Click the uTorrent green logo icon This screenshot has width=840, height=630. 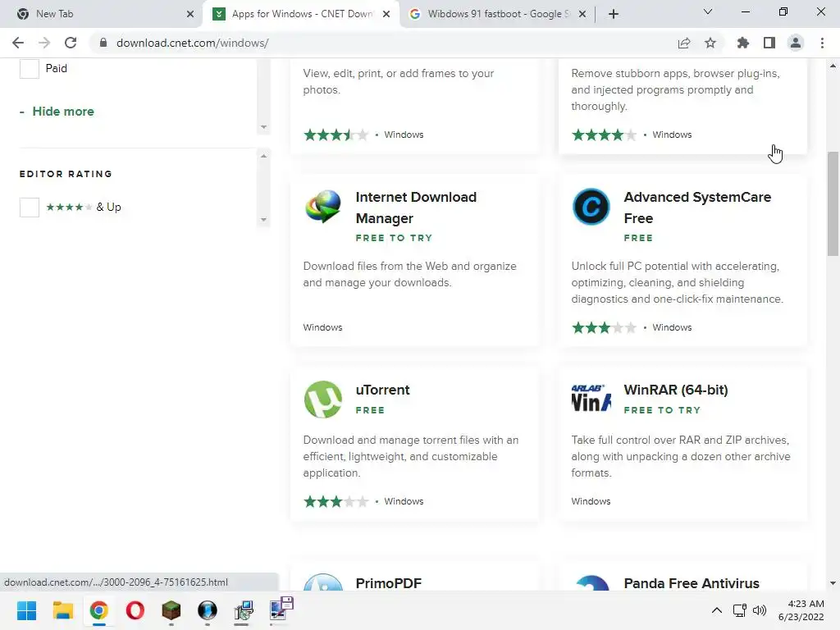323,399
